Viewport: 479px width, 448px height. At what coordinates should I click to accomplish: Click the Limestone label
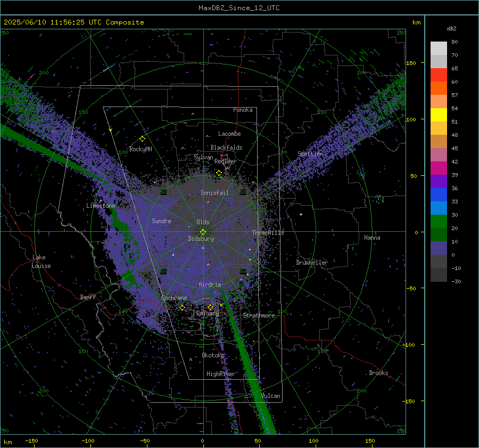click(101, 206)
